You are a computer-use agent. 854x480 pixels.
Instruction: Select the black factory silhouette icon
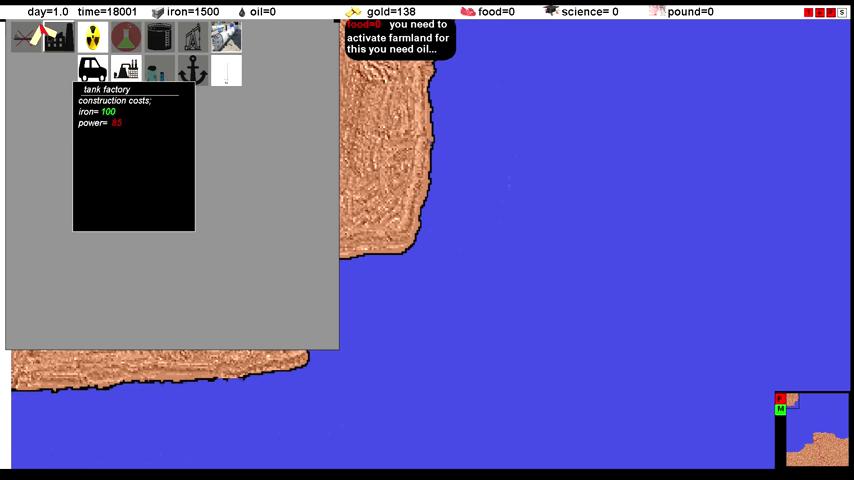59,38
